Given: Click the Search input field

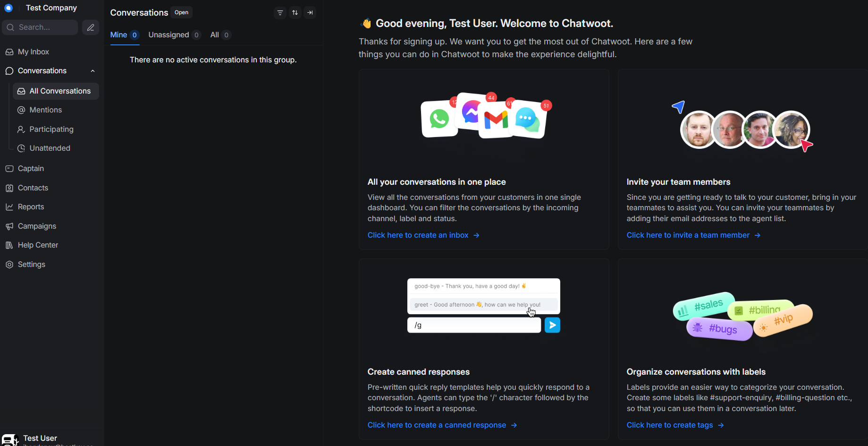Looking at the screenshot, I should (x=40, y=27).
